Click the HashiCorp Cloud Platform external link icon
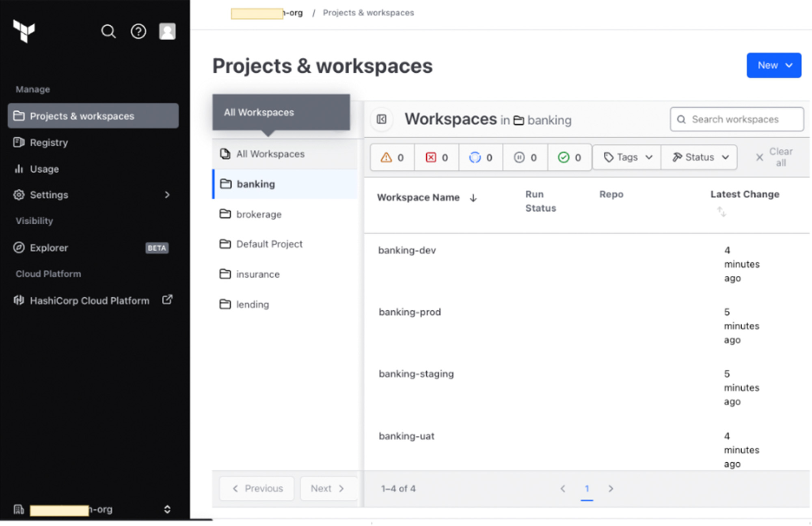 (x=168, y=301)
